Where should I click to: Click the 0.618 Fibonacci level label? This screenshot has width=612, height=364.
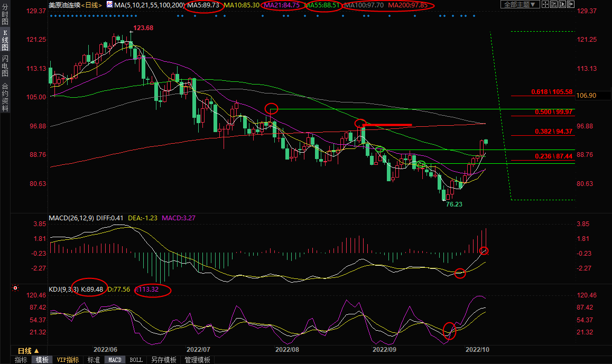[552, 92]
